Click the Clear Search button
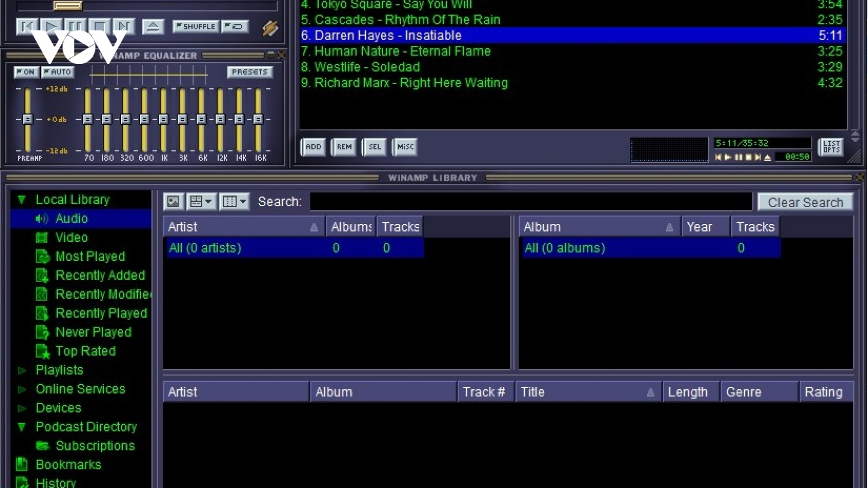The width and height of the screenshot is (868, 488). click(805, 202)
